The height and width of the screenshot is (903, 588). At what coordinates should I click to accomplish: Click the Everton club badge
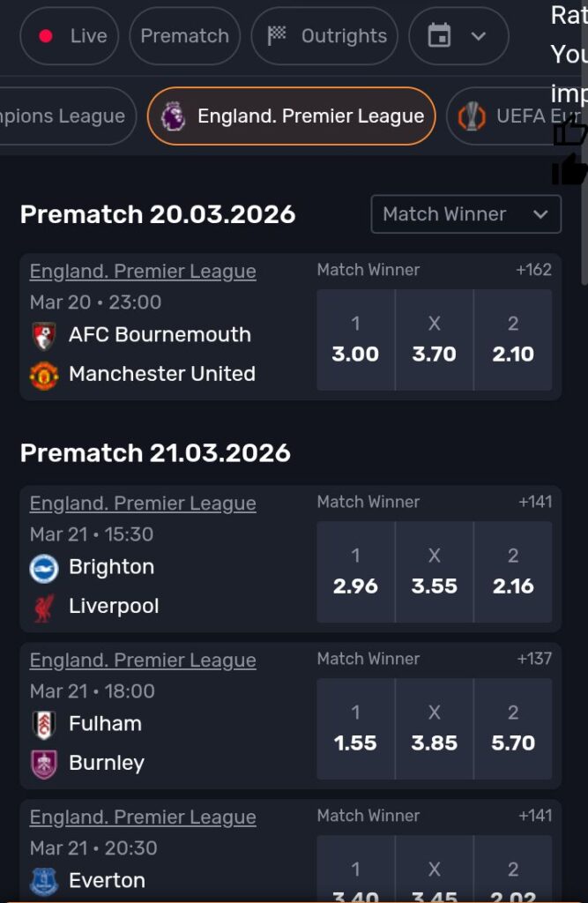coord(43,881)
